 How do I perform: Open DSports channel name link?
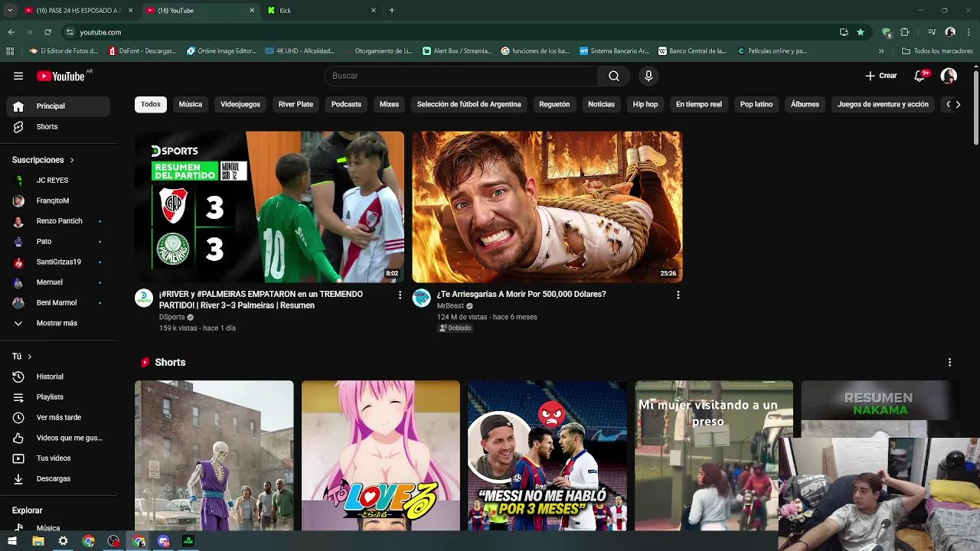pyautogui.click(x=172, y=317)
